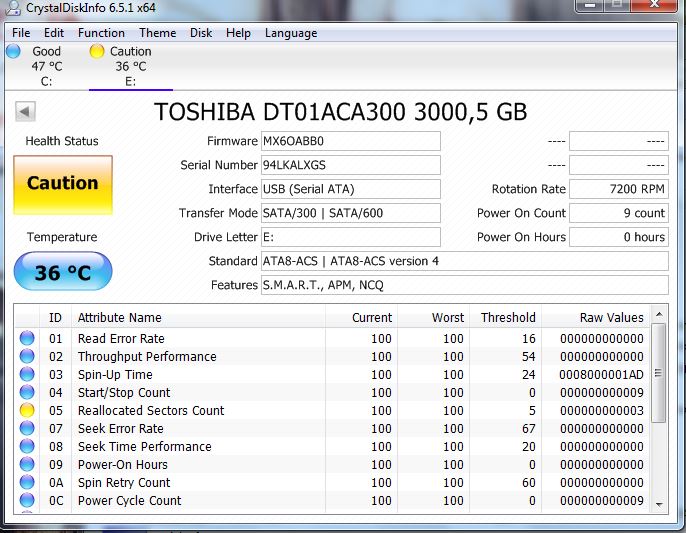Click the Firmware field MX6OABB0
Screen dimensions: 686x533
click(x=351, y=141)
